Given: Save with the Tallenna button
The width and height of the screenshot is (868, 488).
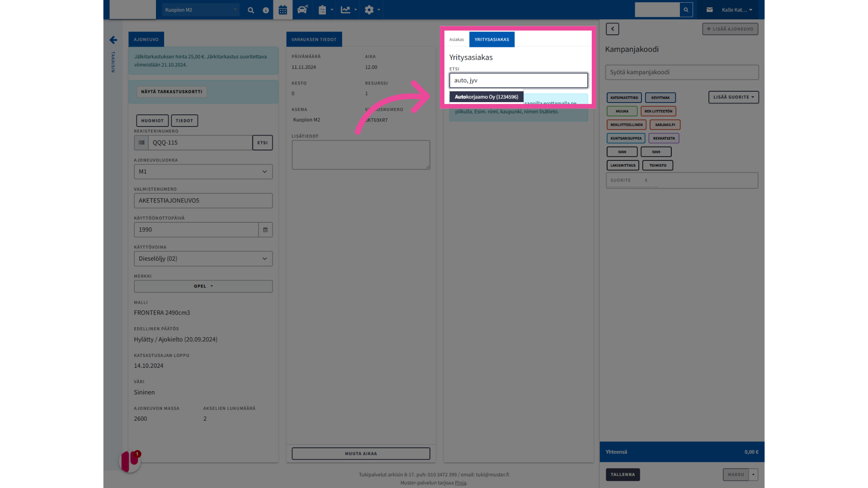Looking at the screenshot, I should [x=623, y=474].
